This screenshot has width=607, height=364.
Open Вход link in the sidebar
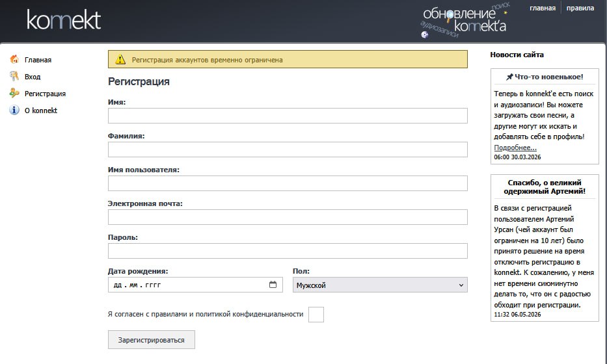coord(33,77)
